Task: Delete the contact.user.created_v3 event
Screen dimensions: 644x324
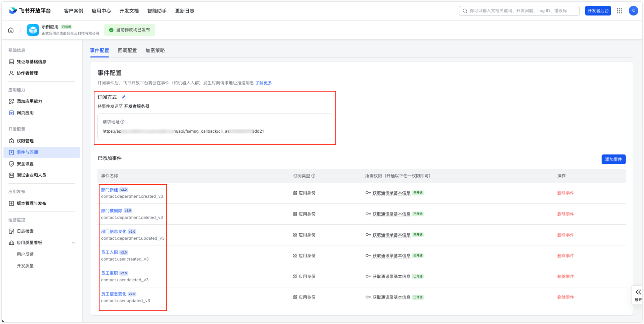Action: pyautogui.click(x=566, y=256)
